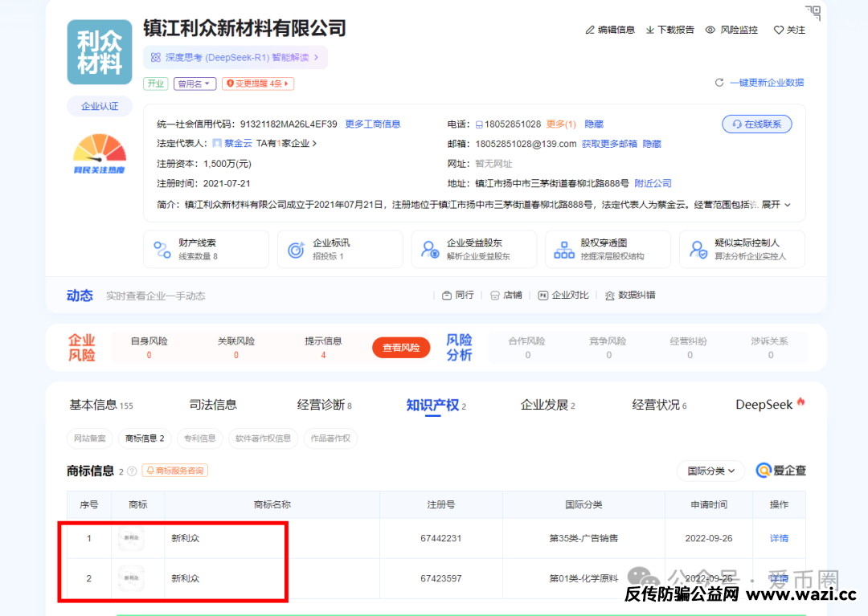Viewport: 868px width, 616px height.
Task: Click the 开业 status tag
Action: tap(156, 84)
